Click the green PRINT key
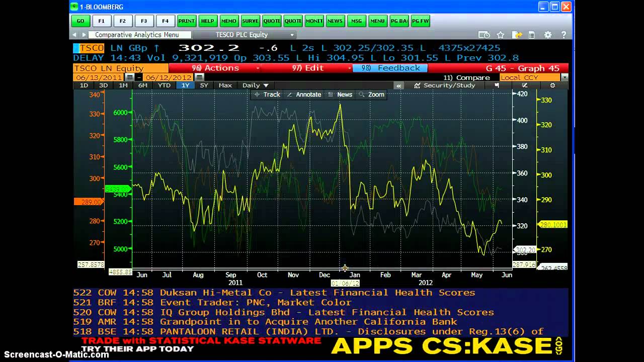This screenshot has height=362, width=644. point(186,21)
